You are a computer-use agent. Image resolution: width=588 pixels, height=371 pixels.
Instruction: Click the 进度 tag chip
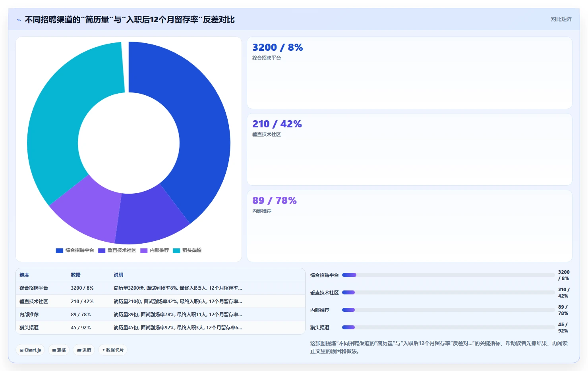click(x=84, y=350)
